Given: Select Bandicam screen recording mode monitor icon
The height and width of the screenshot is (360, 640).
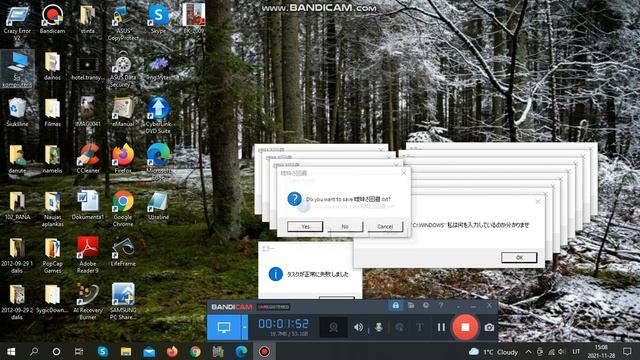Looking at the screenshot, I should coord(224,327).
